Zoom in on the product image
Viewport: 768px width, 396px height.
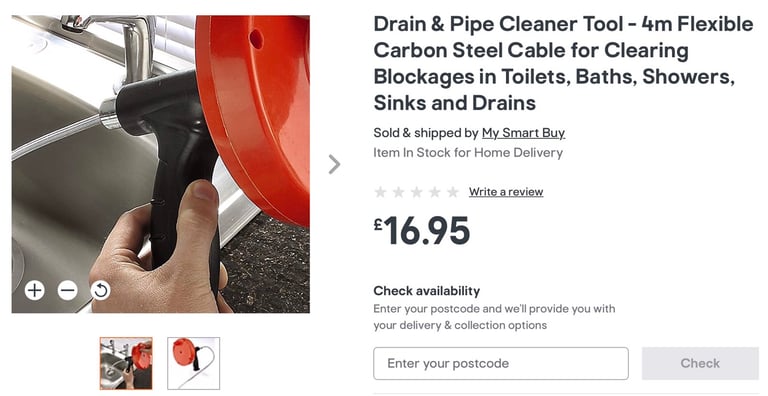click(x=35, y=291)
